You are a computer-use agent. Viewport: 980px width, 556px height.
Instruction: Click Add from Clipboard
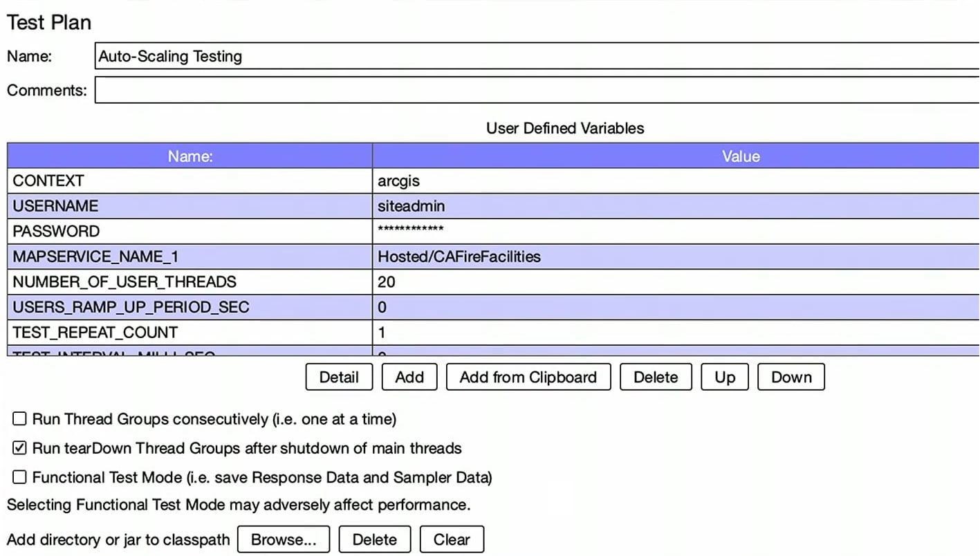click(528, 377)
